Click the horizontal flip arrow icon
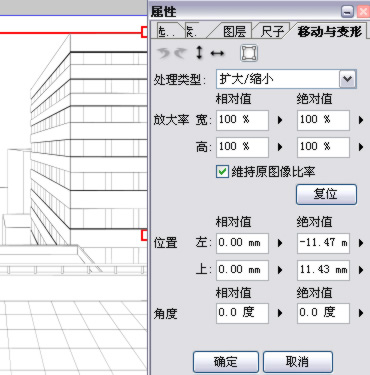This screenshot has height=375, width=370. pos(217,53)
